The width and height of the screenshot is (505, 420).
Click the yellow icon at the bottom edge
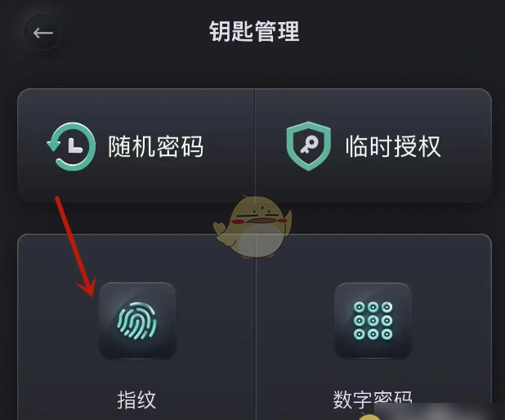coord(369,417)
